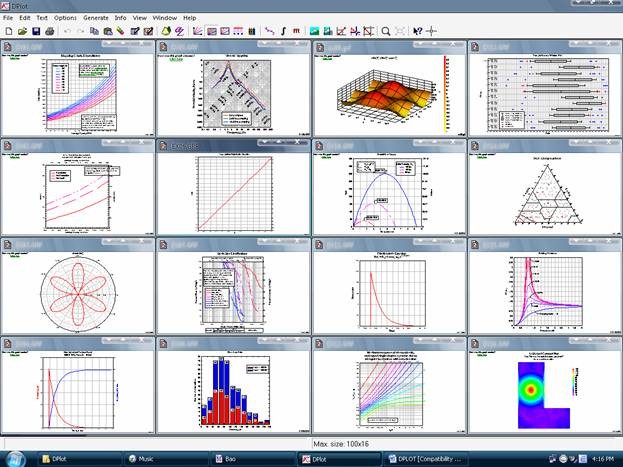
Task: Select the polar rose plot window
Action: click(78, 287)
